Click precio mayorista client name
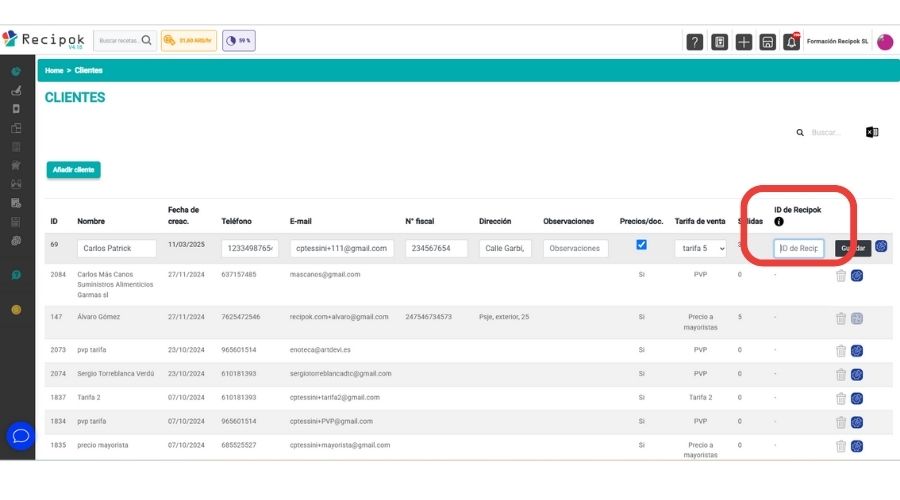Viewport: 900px width, 500px height. click(x=103, y=445)
